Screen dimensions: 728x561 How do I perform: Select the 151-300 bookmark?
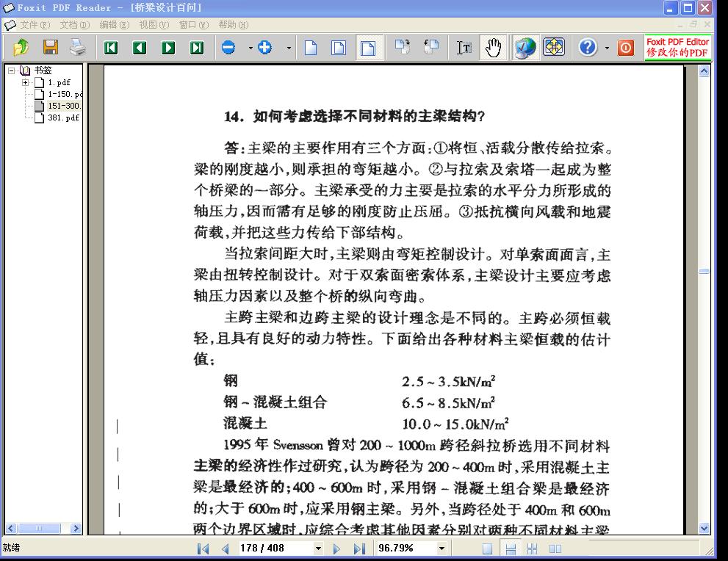64,106
